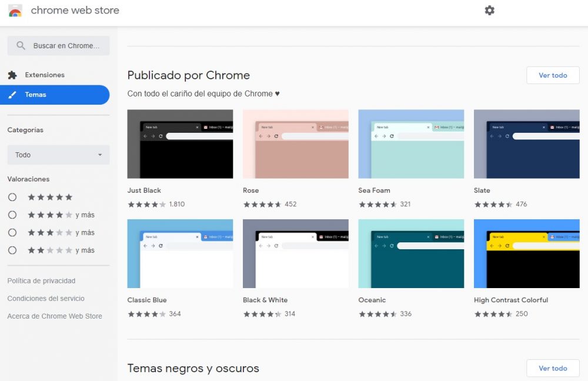The height and width of the screenshot is (381, 588).
Task: Click the Extensiones puzzle piece icon
Action: (x=12, y=75)
